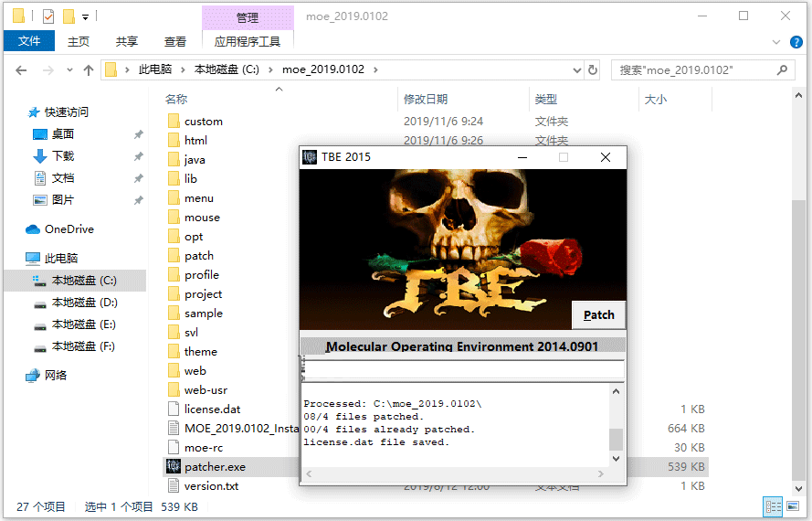This screenshot has height=521, width=812.
Task: Select 本地磁盘 (C:) in navigation pane
Action: [x=84, y=281]
